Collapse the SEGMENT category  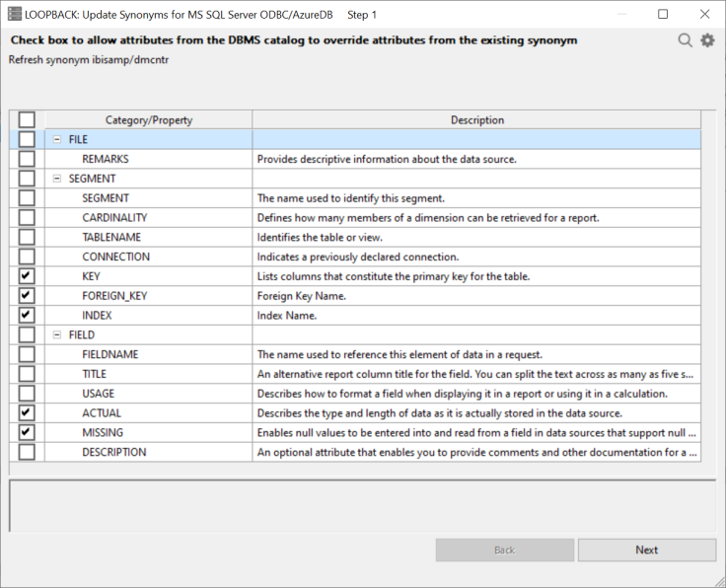tap(57, 179)
